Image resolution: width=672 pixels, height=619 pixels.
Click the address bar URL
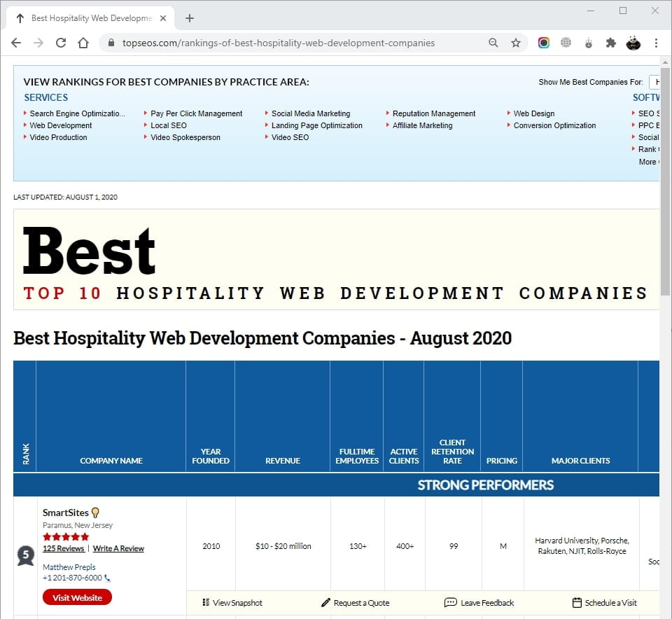click(x=279, y=43)
